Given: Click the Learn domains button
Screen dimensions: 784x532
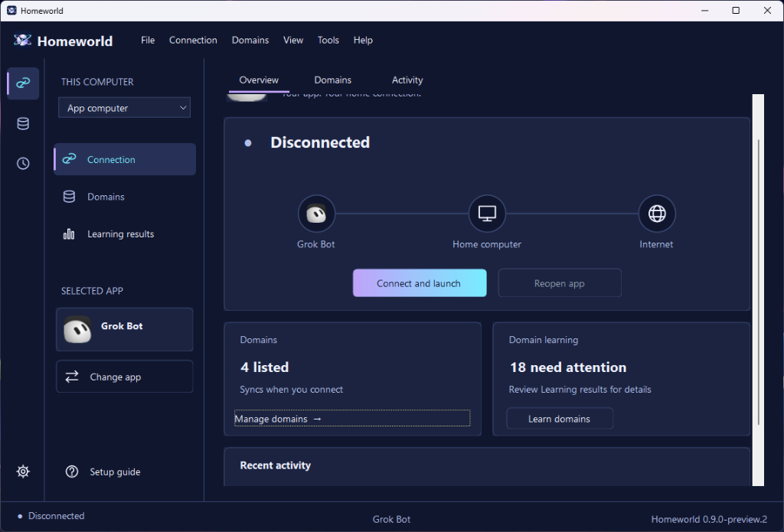Looking at the screenshot, I should (x=560, y=419).
